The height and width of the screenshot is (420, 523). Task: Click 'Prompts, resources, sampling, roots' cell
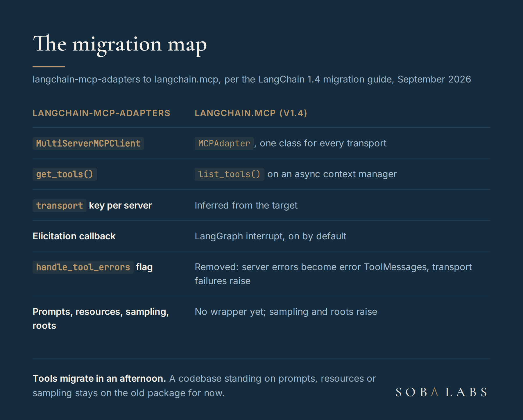point(101,319)
